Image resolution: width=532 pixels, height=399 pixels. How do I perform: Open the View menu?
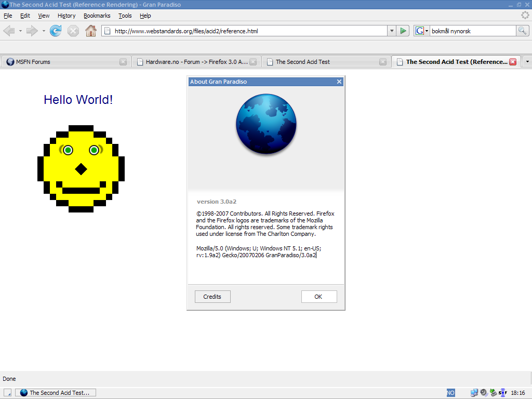[x=44, y=16]
